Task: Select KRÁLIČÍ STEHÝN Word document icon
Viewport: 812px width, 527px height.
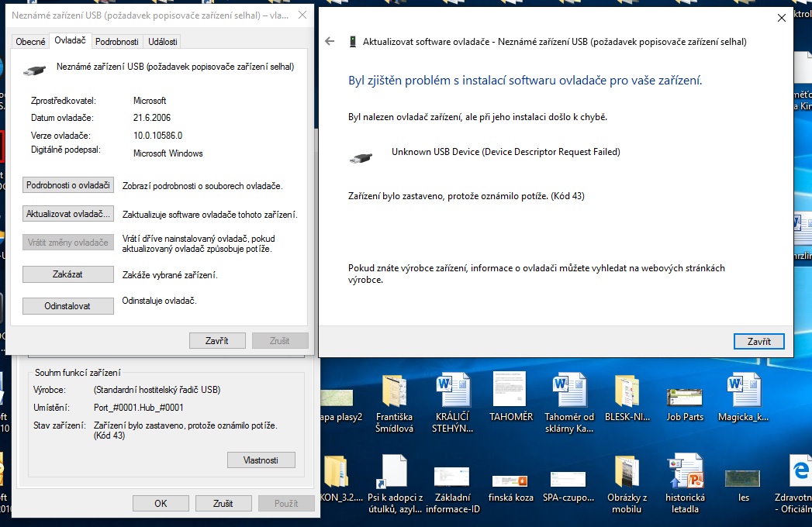Action: (453, 405)
